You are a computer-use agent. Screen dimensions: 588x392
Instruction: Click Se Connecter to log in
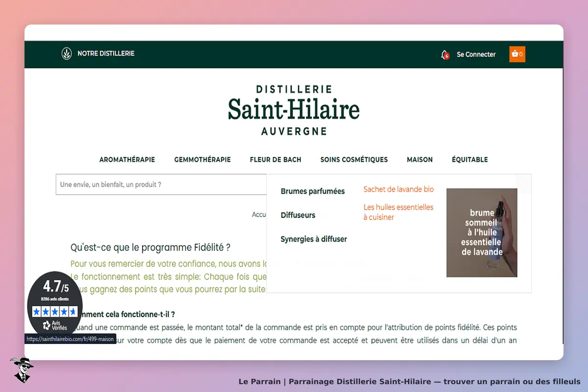click(x=476, y=54)
